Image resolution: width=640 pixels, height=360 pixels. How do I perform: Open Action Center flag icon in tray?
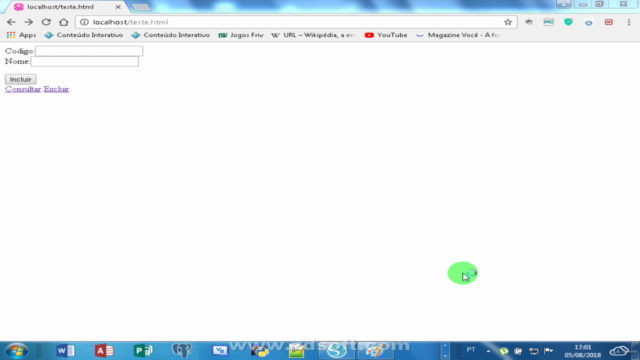(548, 351)
